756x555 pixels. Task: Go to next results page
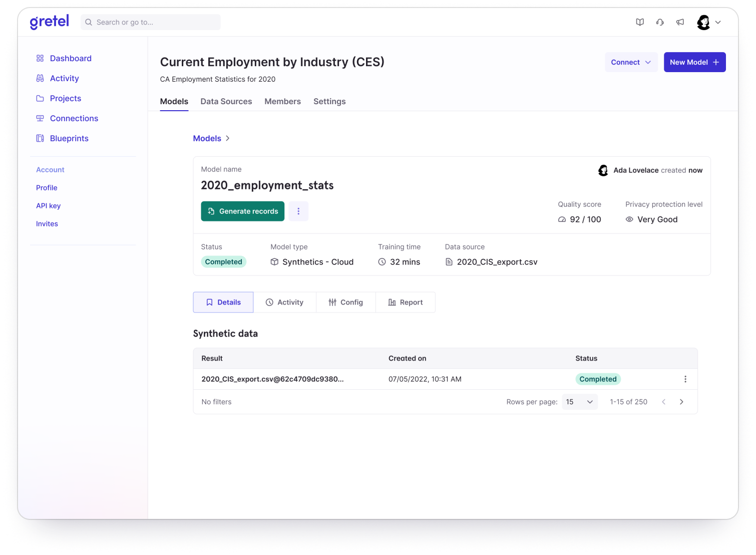pos(681,401)
